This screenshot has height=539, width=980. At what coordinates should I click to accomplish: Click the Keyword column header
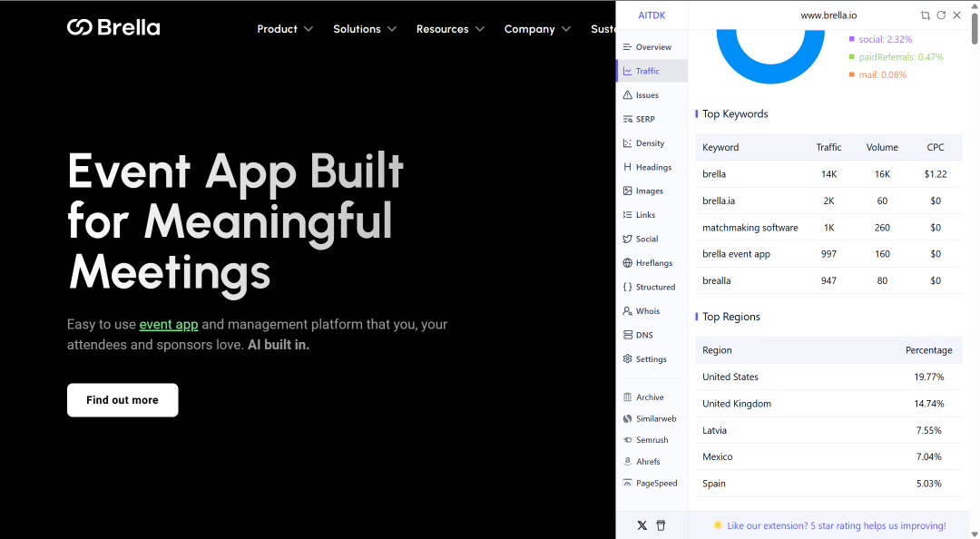click(x=720, y=148)
